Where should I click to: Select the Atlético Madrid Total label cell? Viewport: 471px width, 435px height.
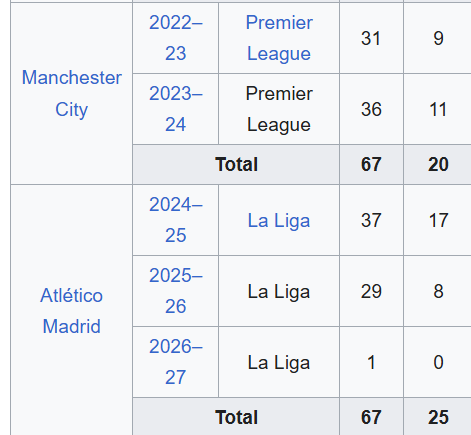tap(236, 417)
